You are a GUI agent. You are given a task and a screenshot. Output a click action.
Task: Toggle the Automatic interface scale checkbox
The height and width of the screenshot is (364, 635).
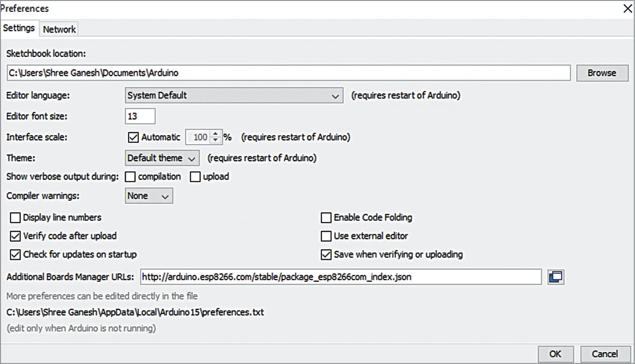pos(133,137)
